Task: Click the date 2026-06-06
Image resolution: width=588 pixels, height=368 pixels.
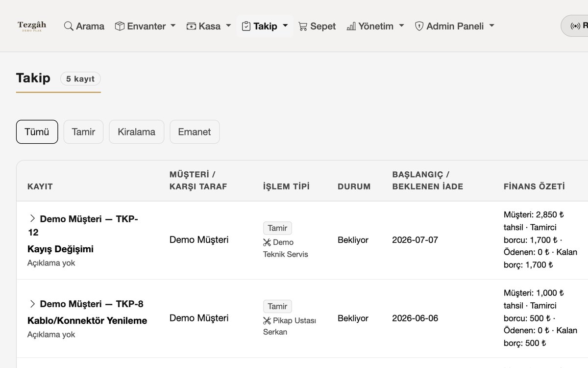Action: coord(415,318)
